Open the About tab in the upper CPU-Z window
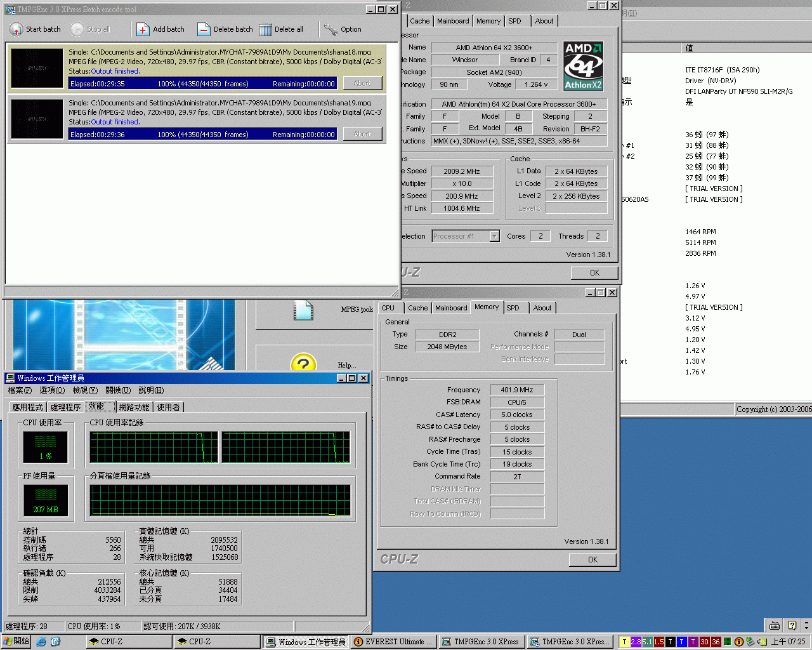The image size is (812, 650). click(x=544, y=21)
